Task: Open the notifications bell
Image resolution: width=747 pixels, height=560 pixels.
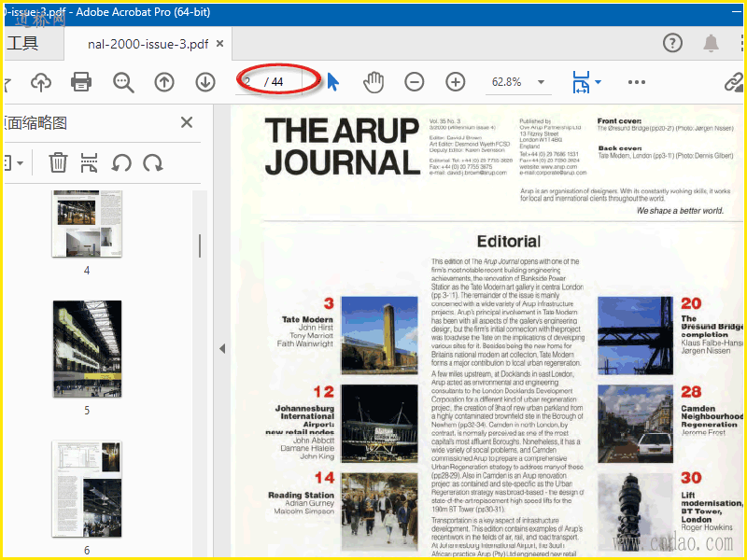Action: [711, 43]
